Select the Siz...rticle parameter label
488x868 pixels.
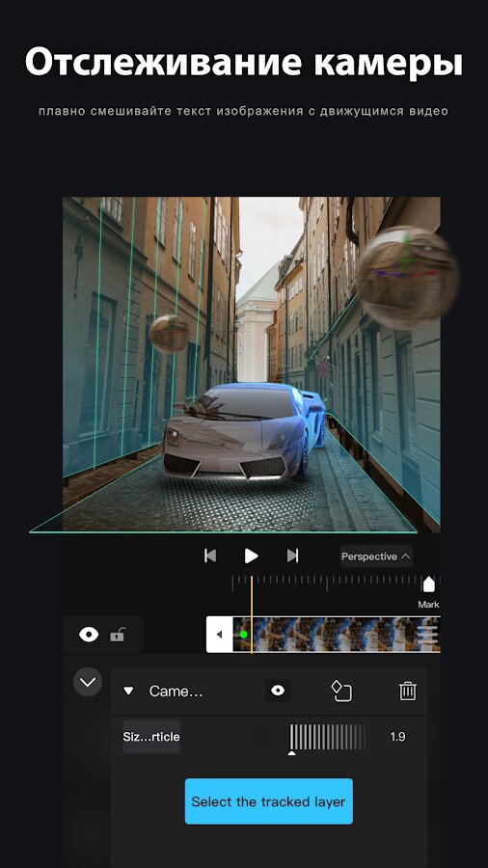coord(151,737)
